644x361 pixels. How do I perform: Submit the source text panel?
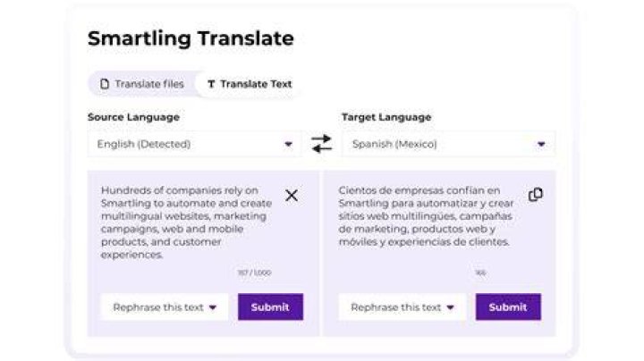coord(270,306)
